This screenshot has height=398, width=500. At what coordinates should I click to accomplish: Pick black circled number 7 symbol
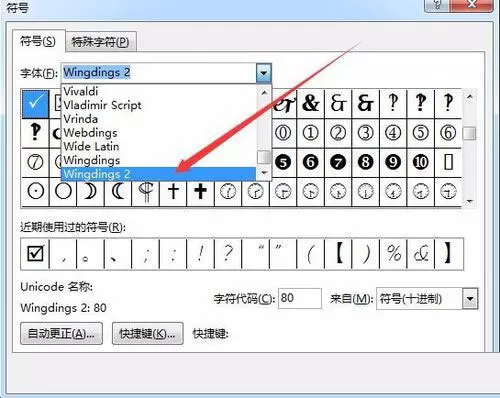338,163
